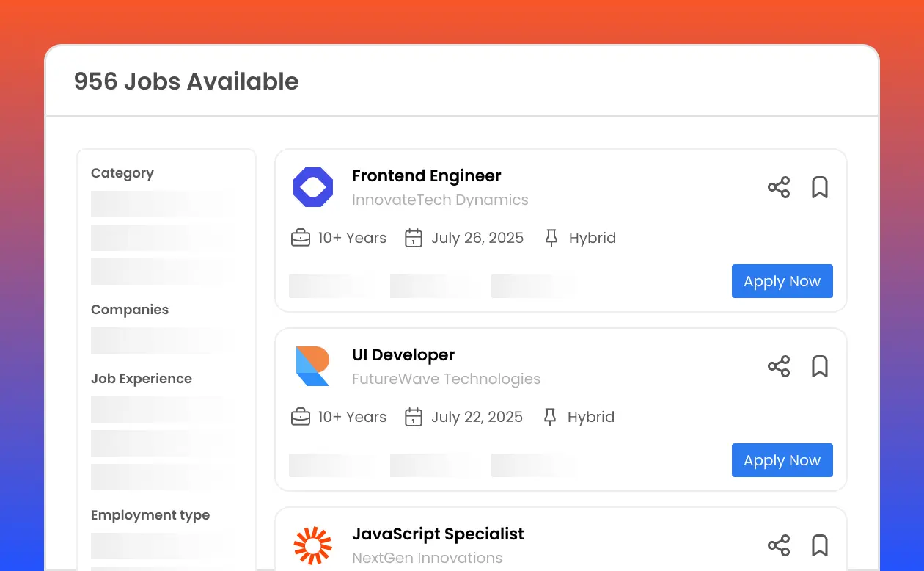Click the FutureWave Technologies company logo
This screenshot has height=571, width=924.
point(313,366)
